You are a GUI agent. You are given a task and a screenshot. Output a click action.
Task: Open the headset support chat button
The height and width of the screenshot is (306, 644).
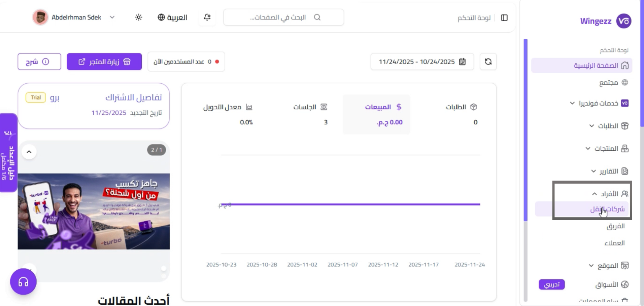(23, 282)
